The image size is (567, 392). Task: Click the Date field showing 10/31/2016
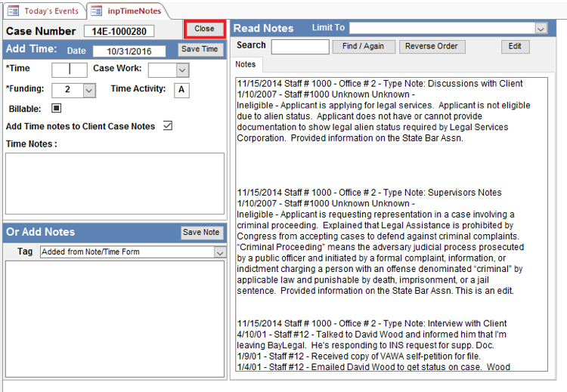coord(134,51)
